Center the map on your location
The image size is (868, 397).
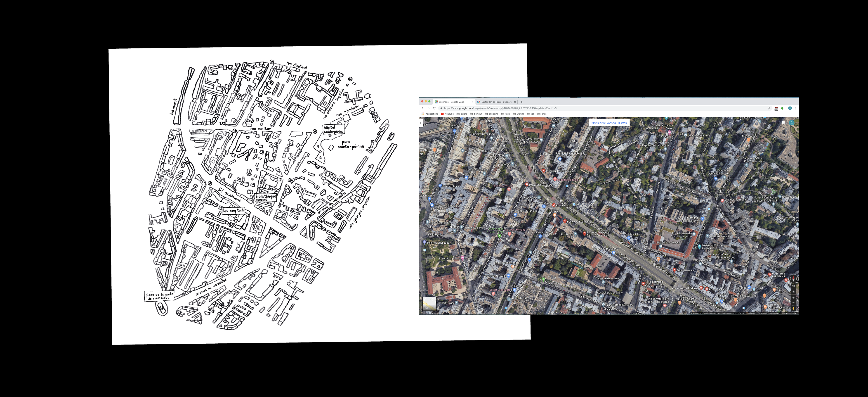point(794,292)
